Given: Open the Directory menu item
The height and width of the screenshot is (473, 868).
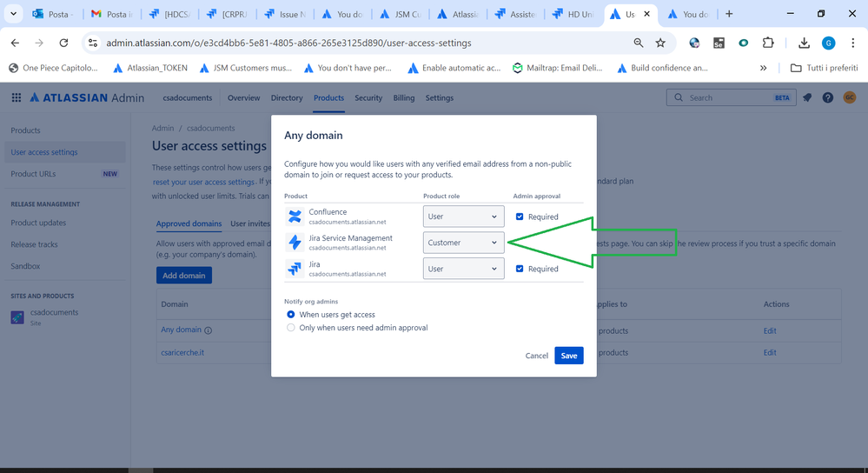Looking at the screenshot, I should 287,97.
